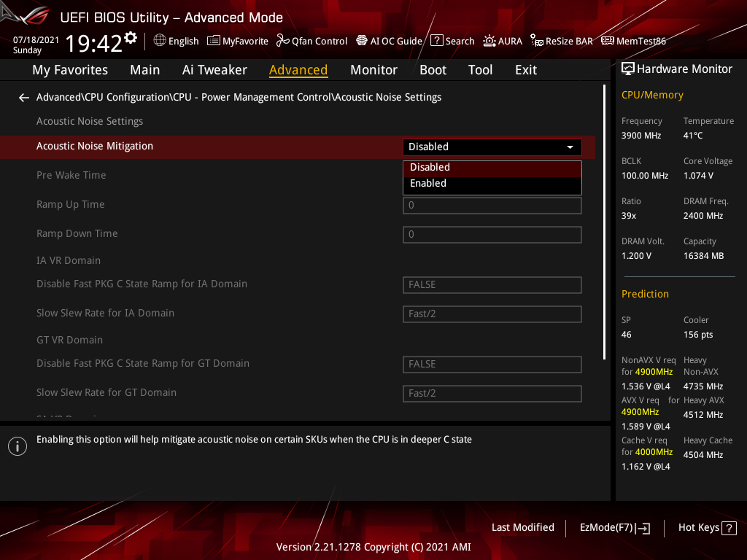
Task: Switch to EzMode with F7 button
Action: point(615,527)
